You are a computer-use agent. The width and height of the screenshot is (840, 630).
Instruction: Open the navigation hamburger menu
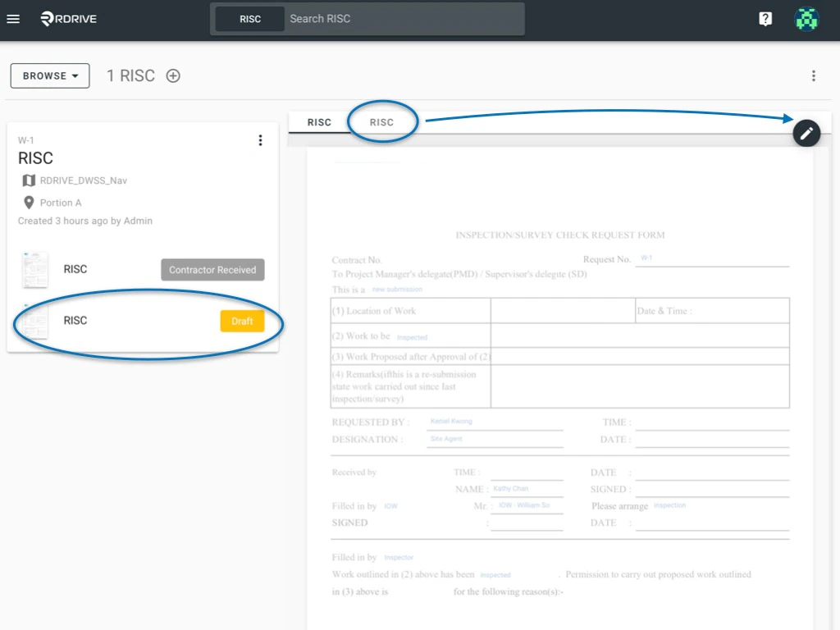pos(13,19)
